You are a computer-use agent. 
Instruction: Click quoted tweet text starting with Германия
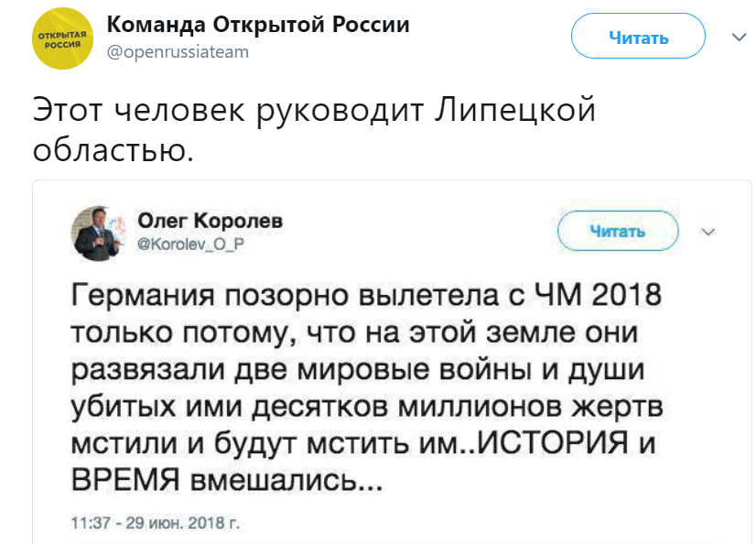(366, 388)
